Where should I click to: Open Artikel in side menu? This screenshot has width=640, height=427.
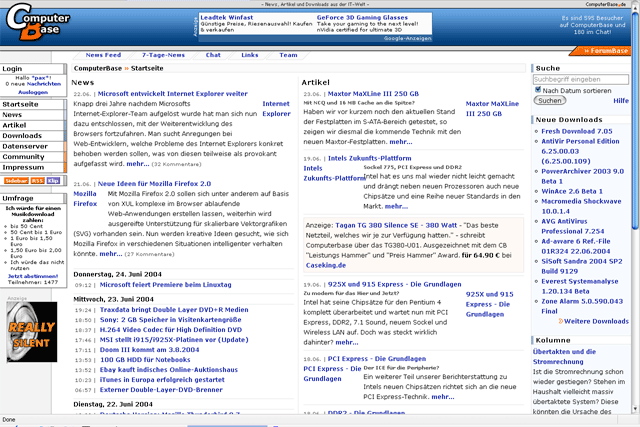(32, 125)
